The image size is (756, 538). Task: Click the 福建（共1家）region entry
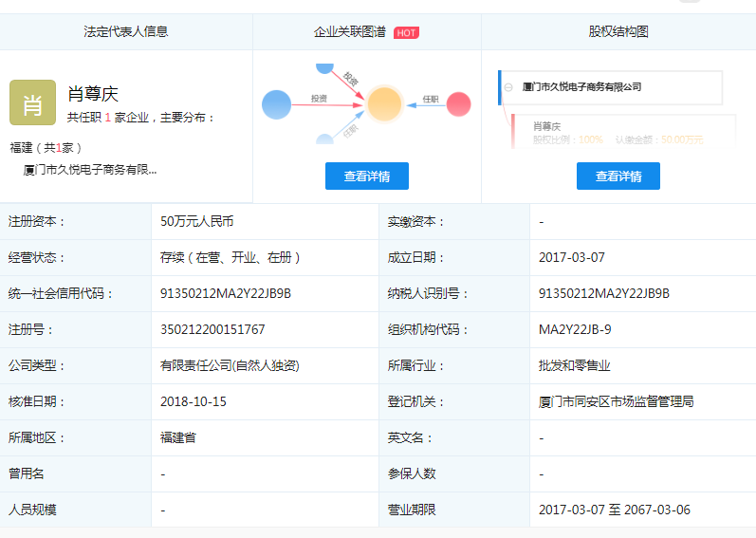[x=46, y=147]
